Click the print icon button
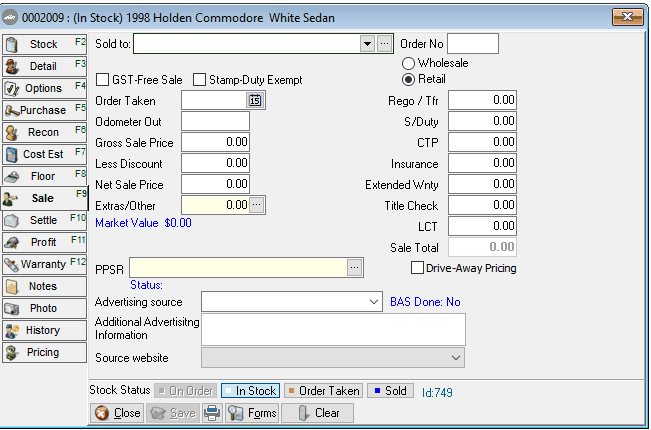This screenshot has height=430, width=651. [213, 413]
